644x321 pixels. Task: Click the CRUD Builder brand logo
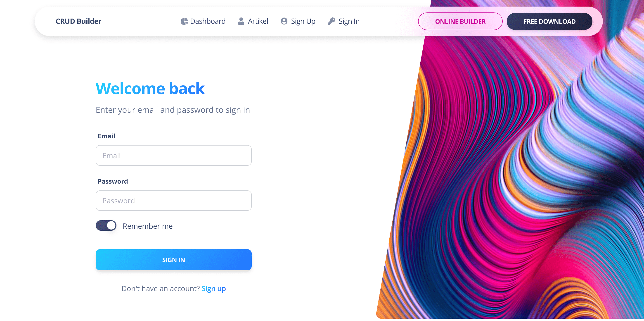pos(78,21)
